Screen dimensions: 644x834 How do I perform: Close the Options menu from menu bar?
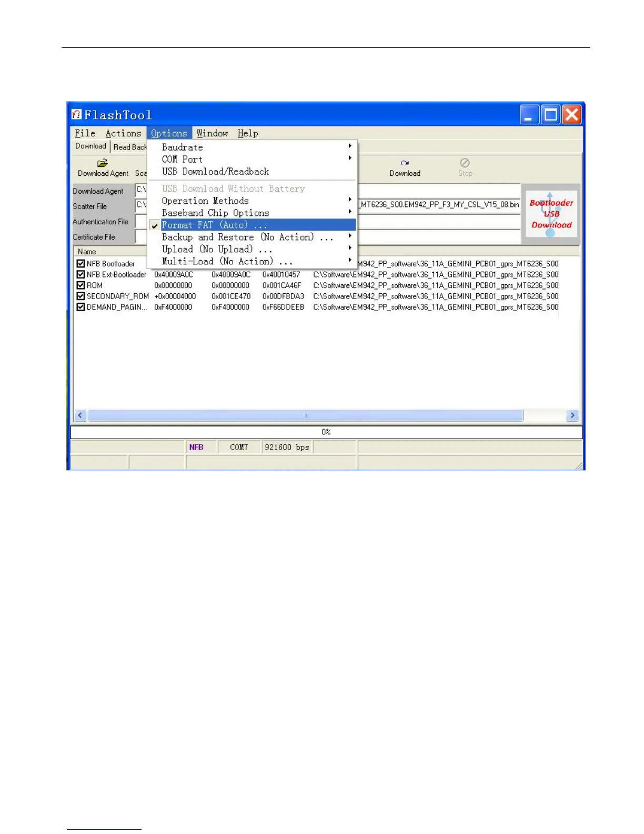point(169,133)
